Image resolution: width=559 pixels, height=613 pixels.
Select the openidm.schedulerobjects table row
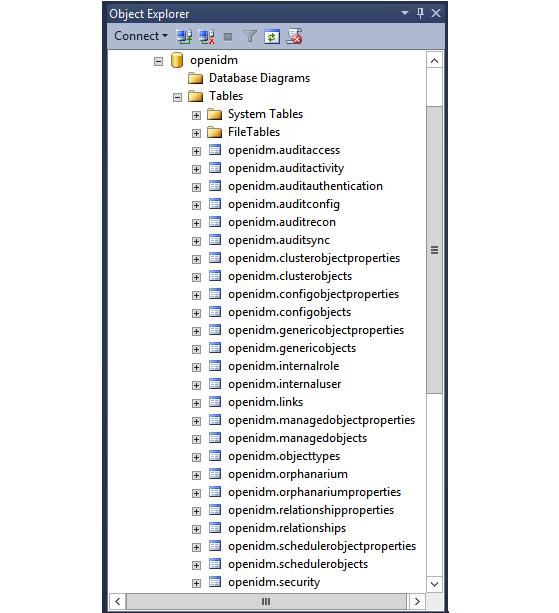pyautogui.click(x=288, y=564)
